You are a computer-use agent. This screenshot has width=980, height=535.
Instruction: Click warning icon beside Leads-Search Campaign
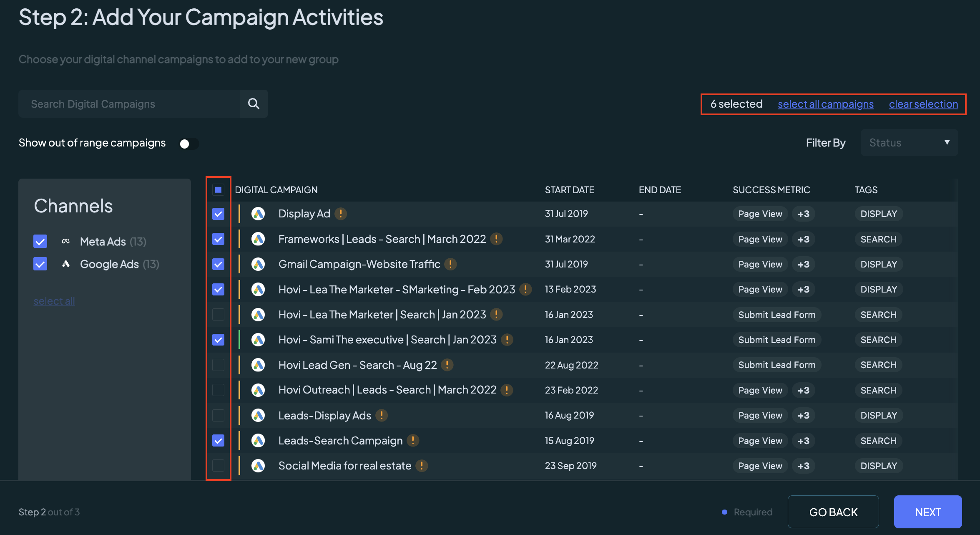(x=413, y=440)
